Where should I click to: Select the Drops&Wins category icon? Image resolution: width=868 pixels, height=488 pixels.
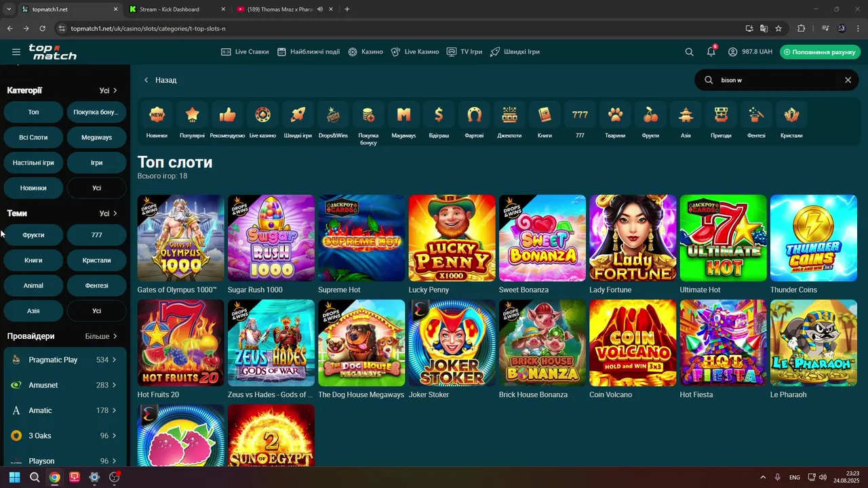coord(333,115)
